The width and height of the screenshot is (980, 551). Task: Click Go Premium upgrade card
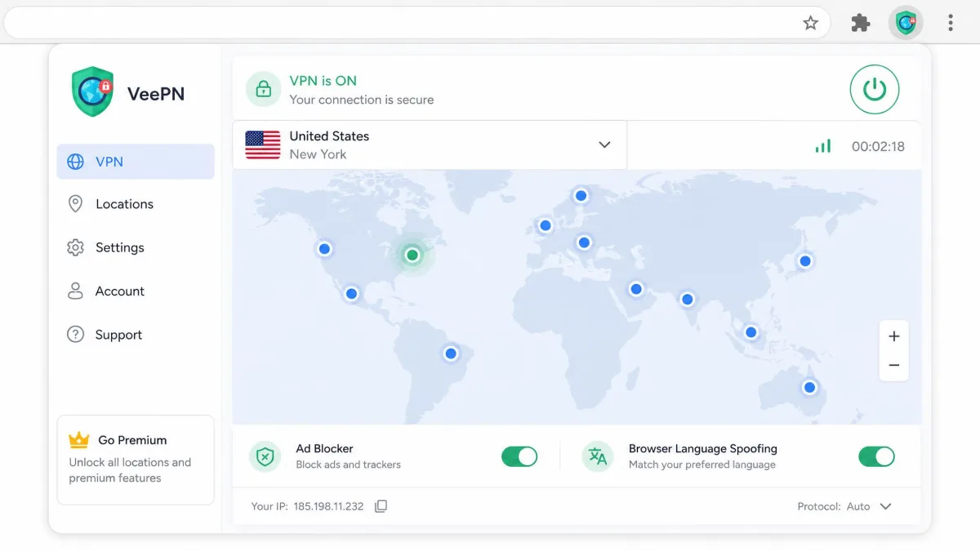click(136, 460)
